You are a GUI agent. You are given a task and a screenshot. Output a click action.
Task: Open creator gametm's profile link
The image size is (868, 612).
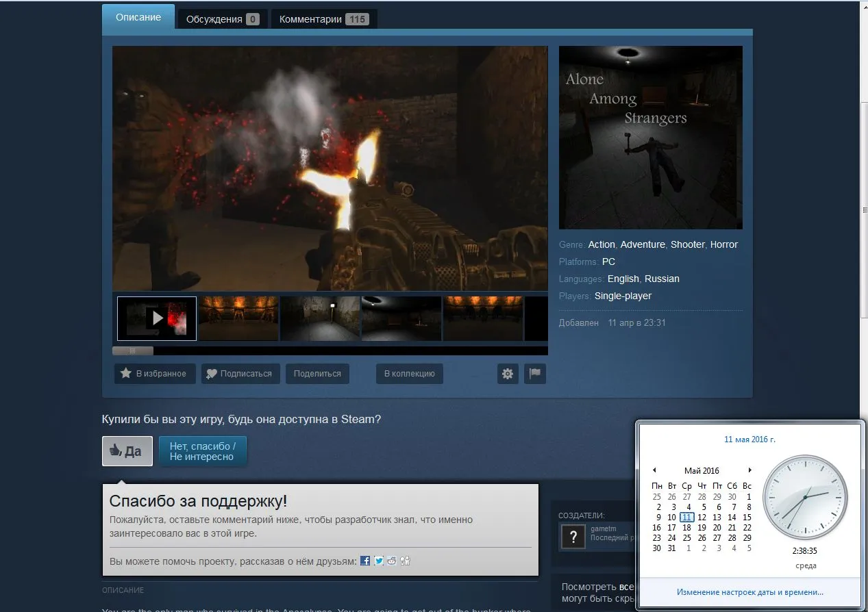pyautogui.click(x=604, y=528)
